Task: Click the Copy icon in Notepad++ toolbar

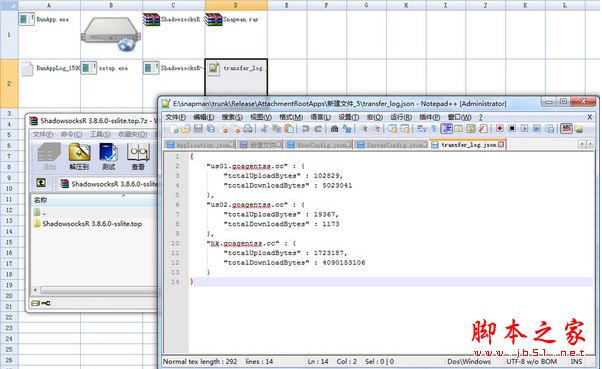Action: coord(276,129)
